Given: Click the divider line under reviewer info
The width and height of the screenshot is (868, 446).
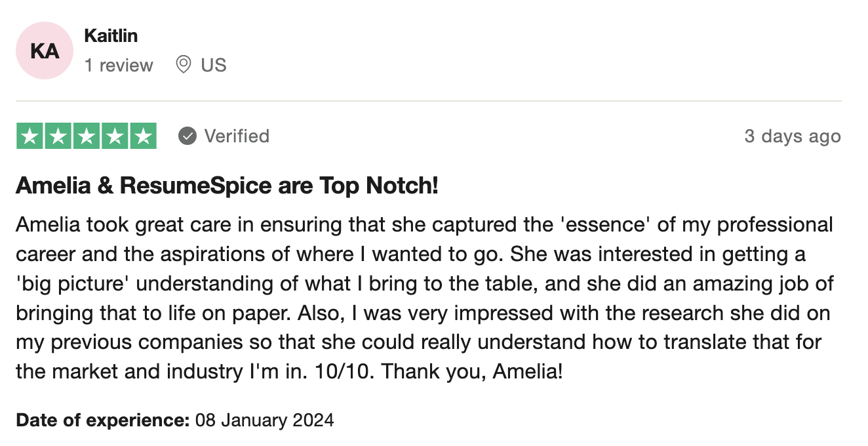Looking at the screenshot, I should click(429, 101).
